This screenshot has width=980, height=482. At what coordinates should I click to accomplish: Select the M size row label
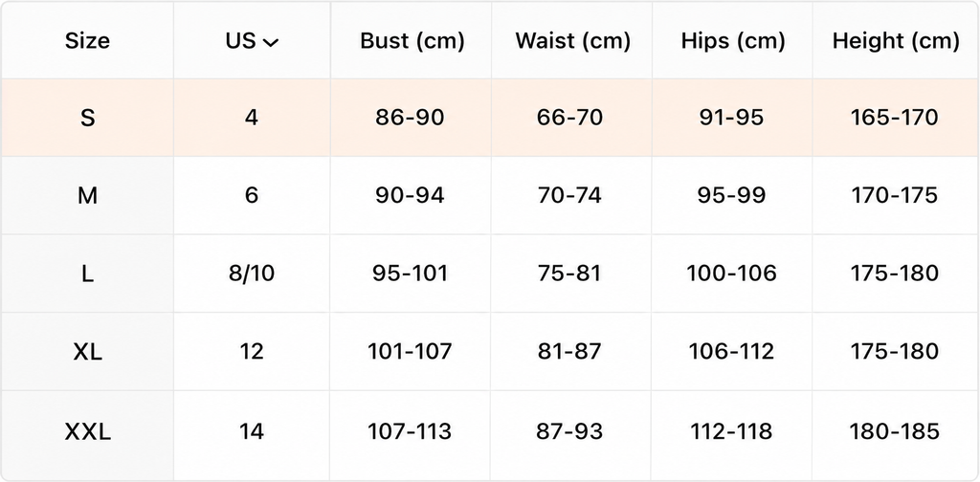point(87,196)
